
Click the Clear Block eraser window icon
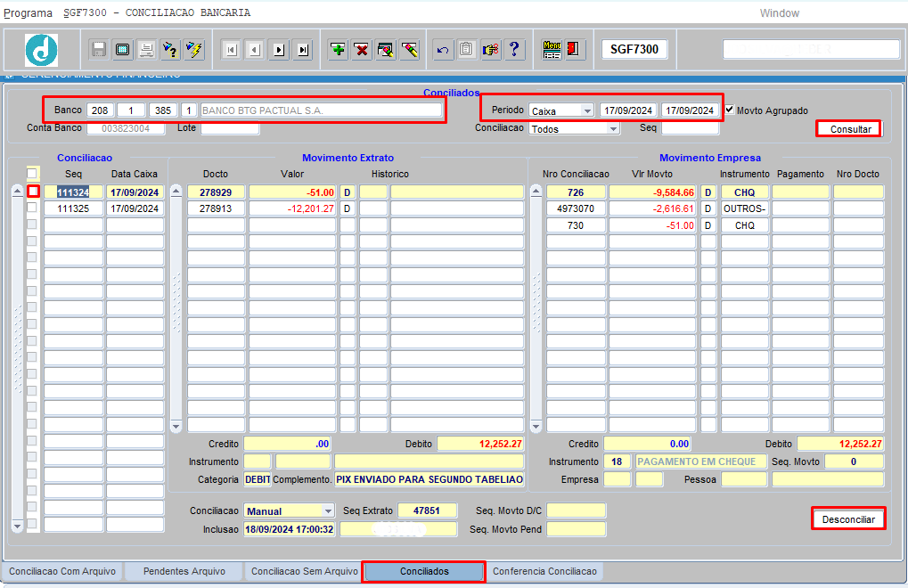385,50
